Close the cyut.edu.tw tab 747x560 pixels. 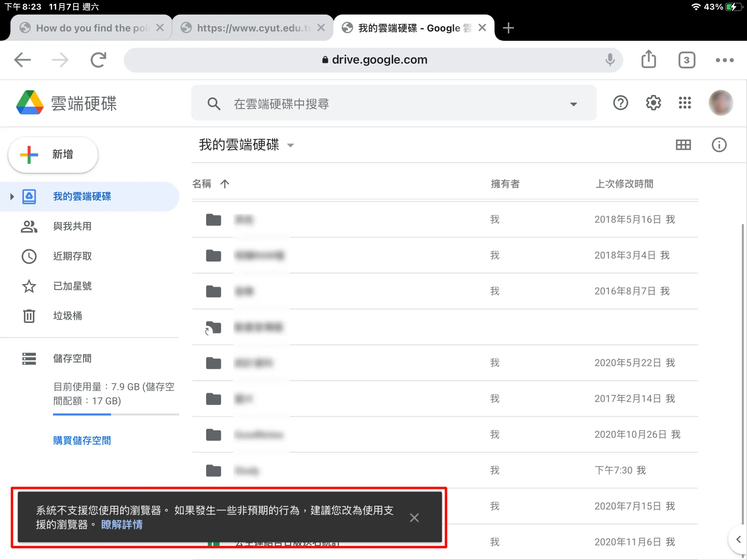[321, 28]
